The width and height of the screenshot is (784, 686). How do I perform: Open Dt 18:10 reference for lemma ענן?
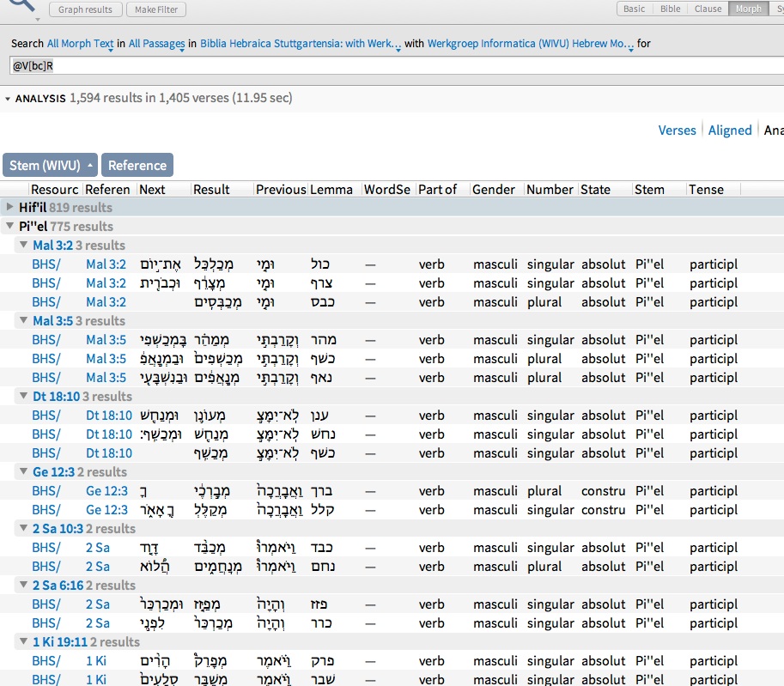pos(109,415)
